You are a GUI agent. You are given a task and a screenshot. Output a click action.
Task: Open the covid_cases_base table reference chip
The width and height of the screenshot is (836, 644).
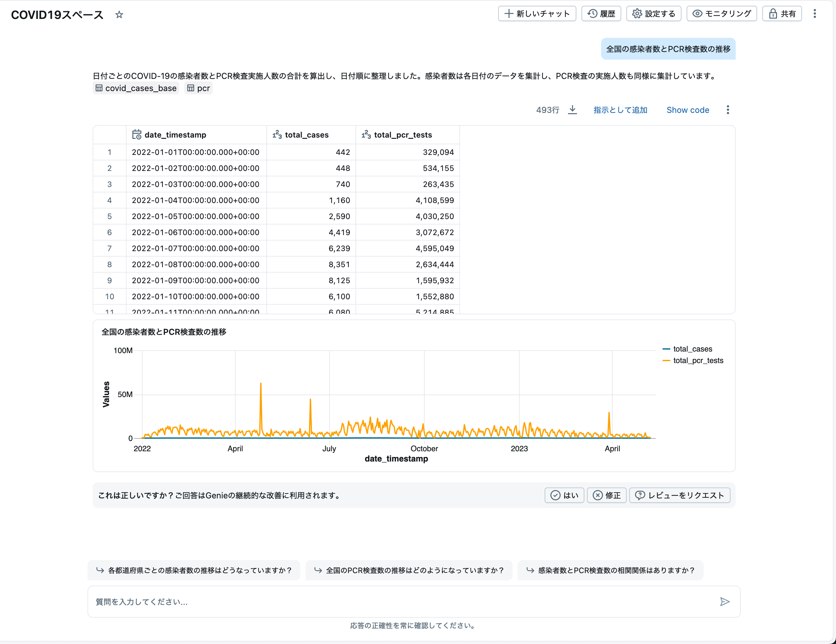coord(136,88)
